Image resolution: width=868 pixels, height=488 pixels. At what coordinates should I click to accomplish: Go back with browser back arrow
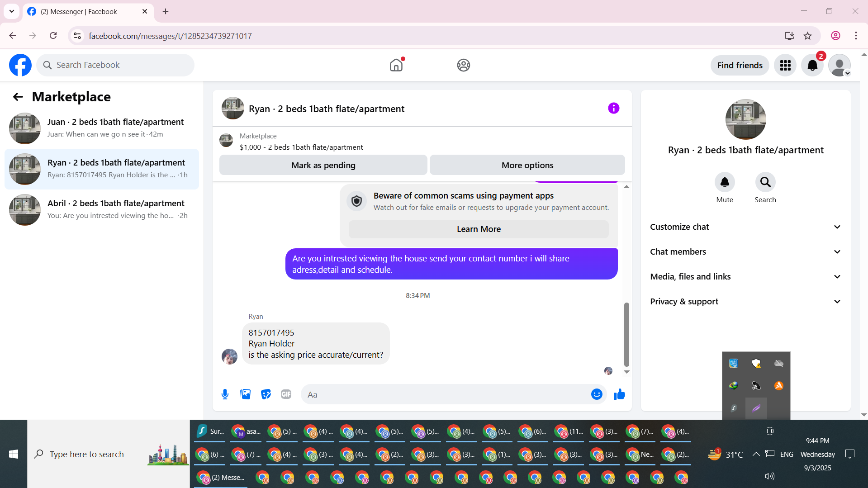[x=13, y=36]
